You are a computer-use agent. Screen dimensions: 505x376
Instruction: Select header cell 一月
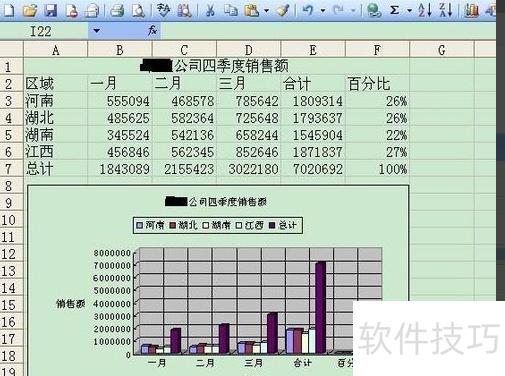[x=120, y=83]
